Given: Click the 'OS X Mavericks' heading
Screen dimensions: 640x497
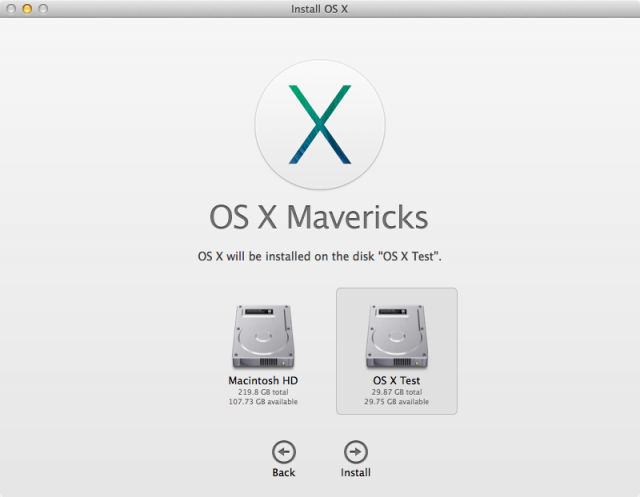Looking at the screenshot, I should [319, 217].
